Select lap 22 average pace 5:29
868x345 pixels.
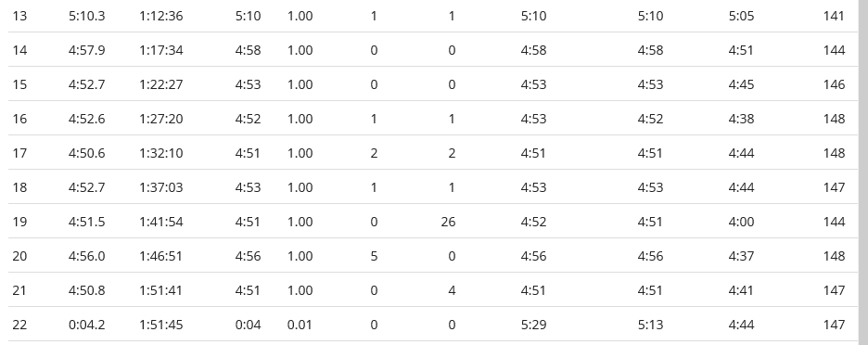(x=533, y=326)
